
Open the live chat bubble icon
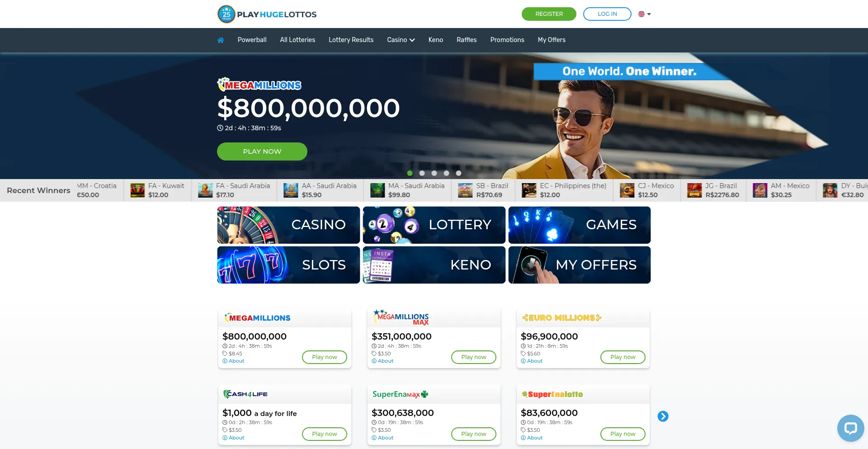850,428
